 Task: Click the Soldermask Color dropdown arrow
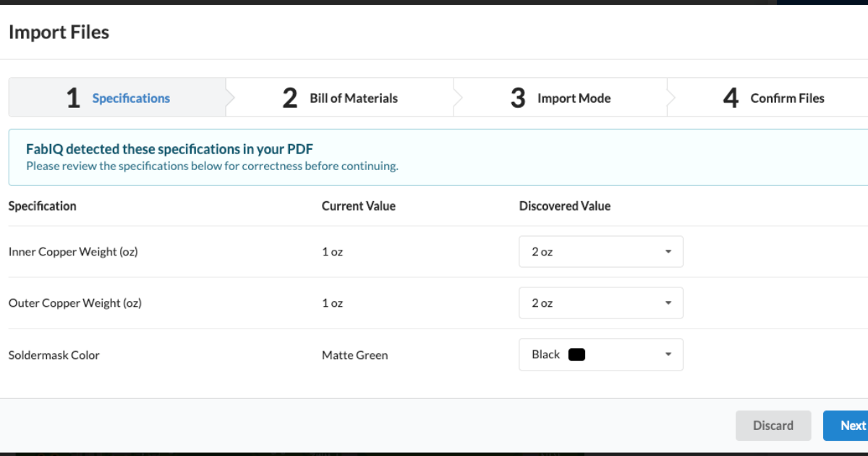coord(668,355)
